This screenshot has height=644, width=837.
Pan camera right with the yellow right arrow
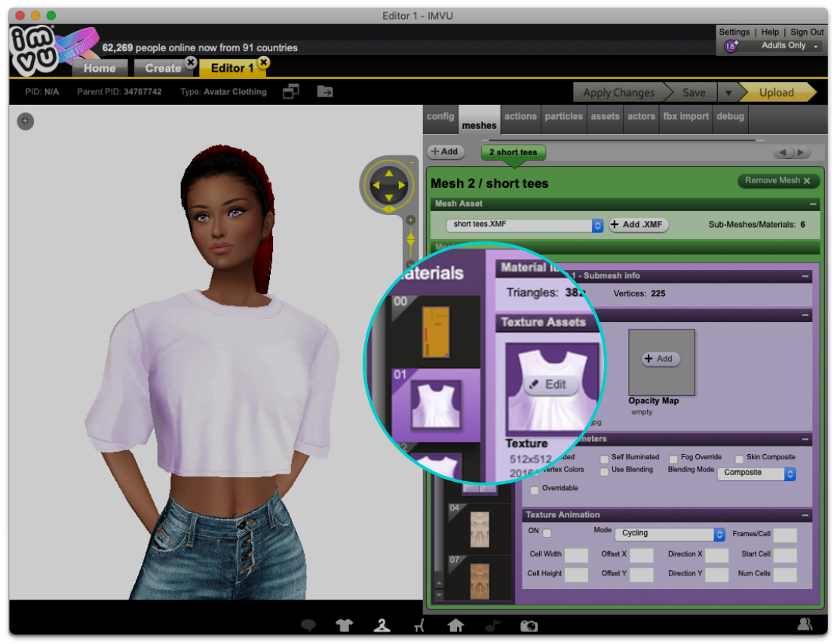402,186
